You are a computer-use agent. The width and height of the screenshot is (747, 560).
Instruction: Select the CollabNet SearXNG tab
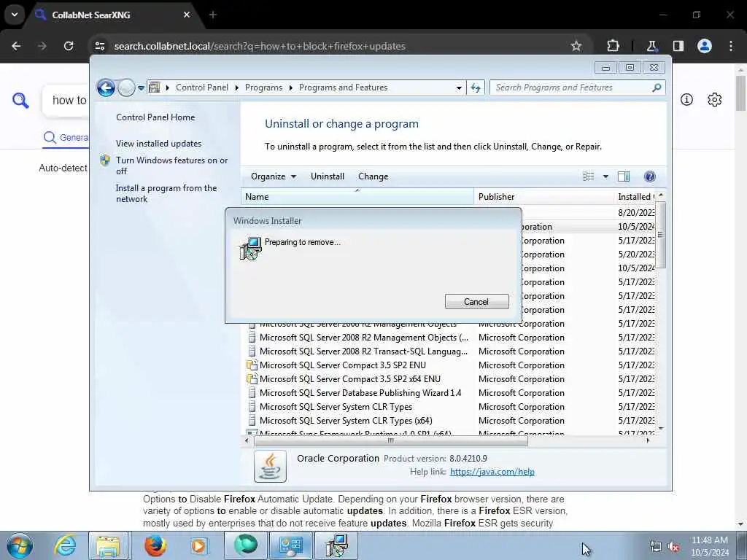click(113, 15)
